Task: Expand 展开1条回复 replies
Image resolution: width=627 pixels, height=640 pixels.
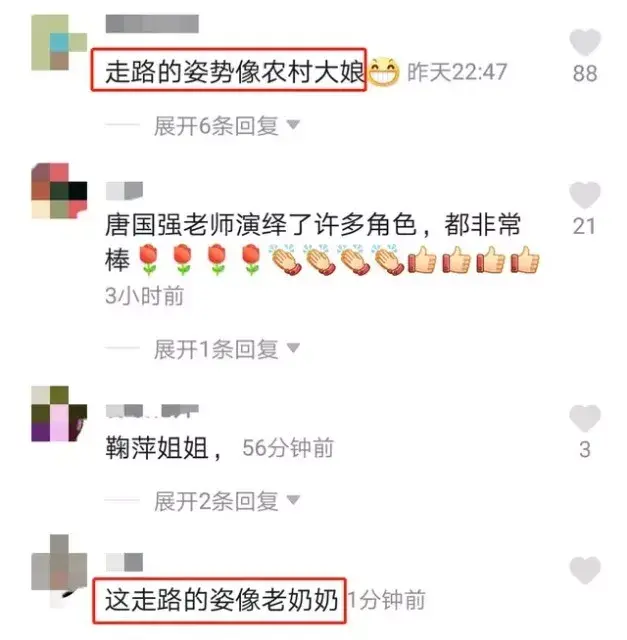Action: [227, 349]
